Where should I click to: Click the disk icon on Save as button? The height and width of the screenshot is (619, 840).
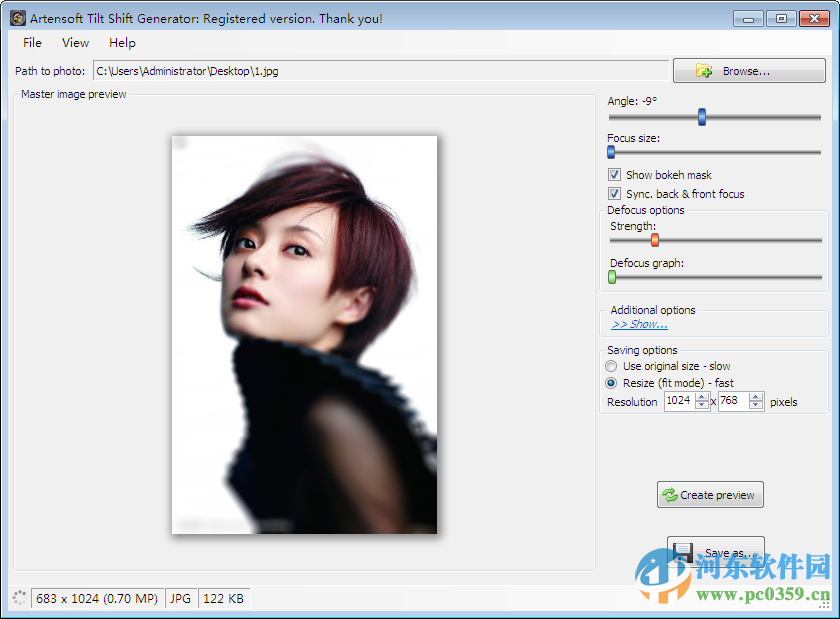684,551
